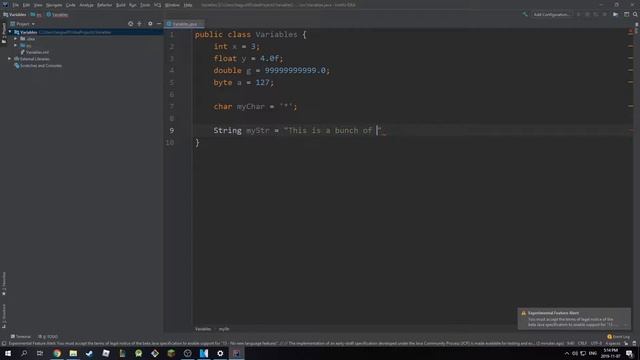Click the taskbar settings gear icon
Screen dimensions: 640x360
tap(220, 353)
